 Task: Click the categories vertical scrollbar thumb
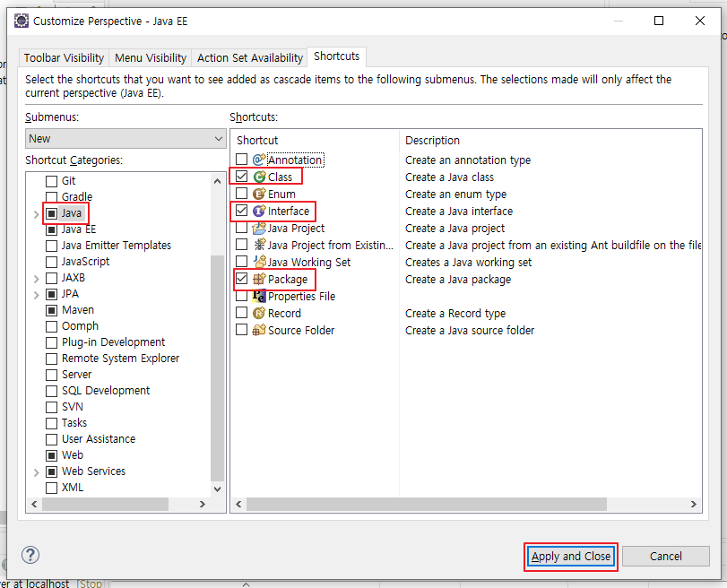point(217,368)
